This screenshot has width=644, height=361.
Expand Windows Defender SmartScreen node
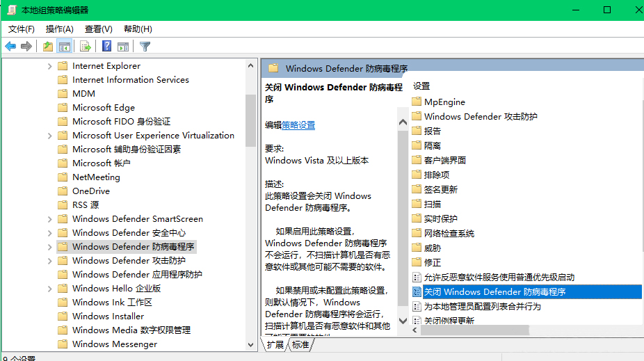(49, 219)
